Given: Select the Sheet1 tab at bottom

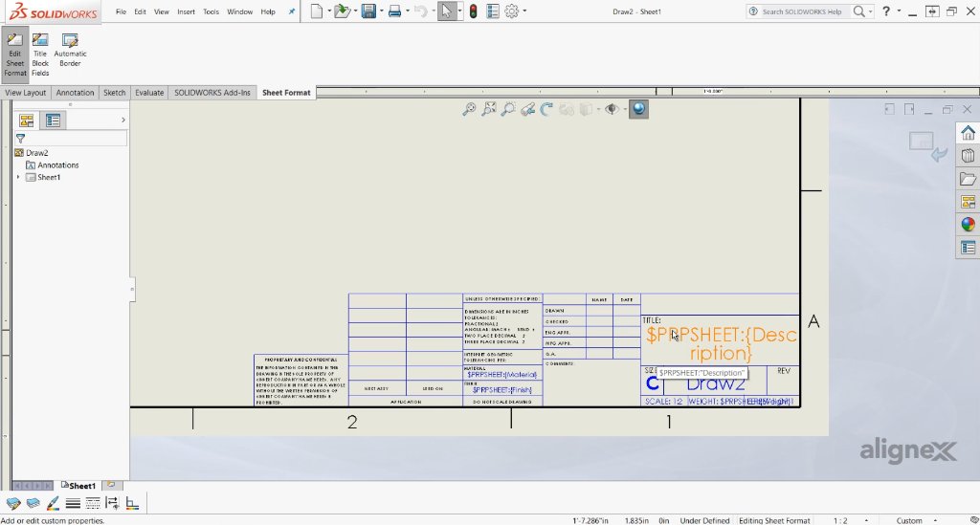Looking at the screenshot, I should tap(78, 486).
